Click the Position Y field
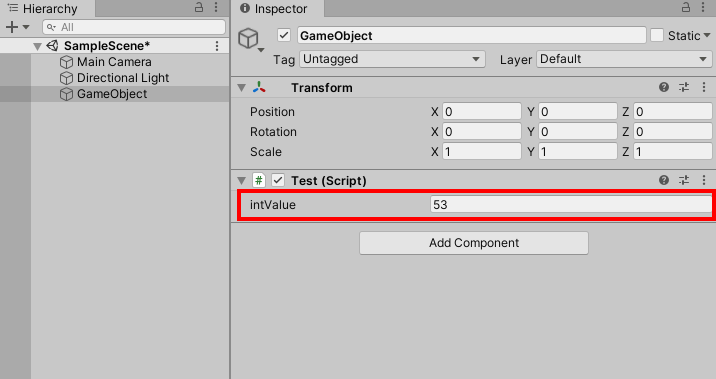Viewport: 716px width, 379px height. click(x=578, y=111)
